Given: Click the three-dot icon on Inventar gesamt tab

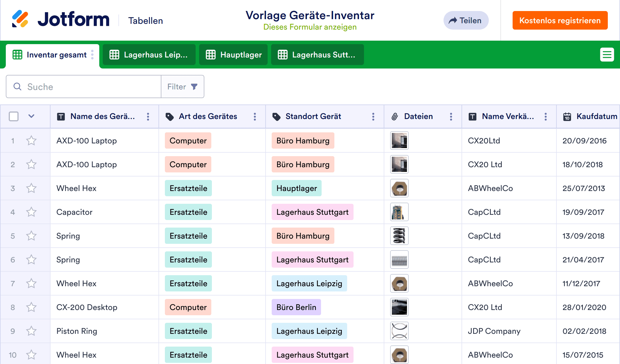Looking at the screenshot, I should click(x=92, y=55).
